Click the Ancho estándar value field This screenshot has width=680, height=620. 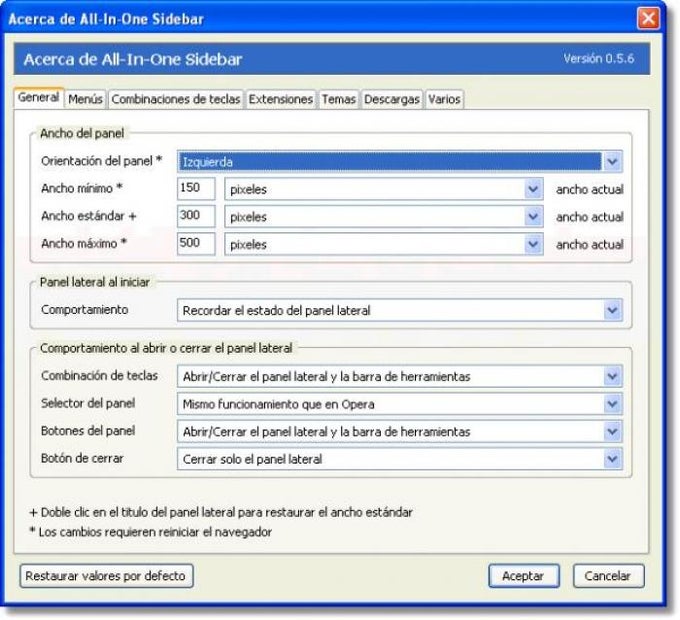click(196, 216)
